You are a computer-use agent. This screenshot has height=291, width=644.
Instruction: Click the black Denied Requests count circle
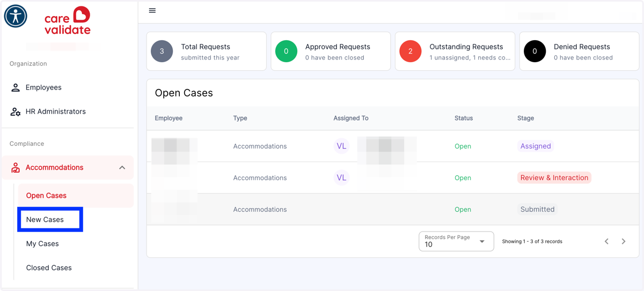pyautogui.click(x=535, y=51)
